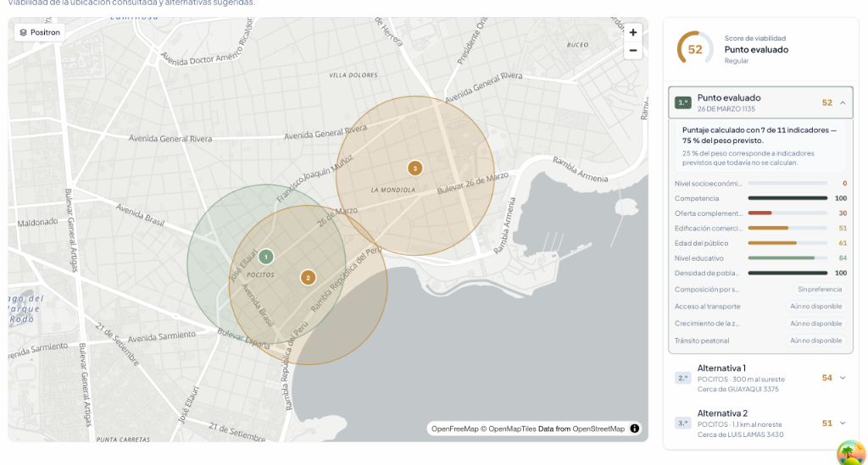Click the 2.º rank badge

[682, 379]
